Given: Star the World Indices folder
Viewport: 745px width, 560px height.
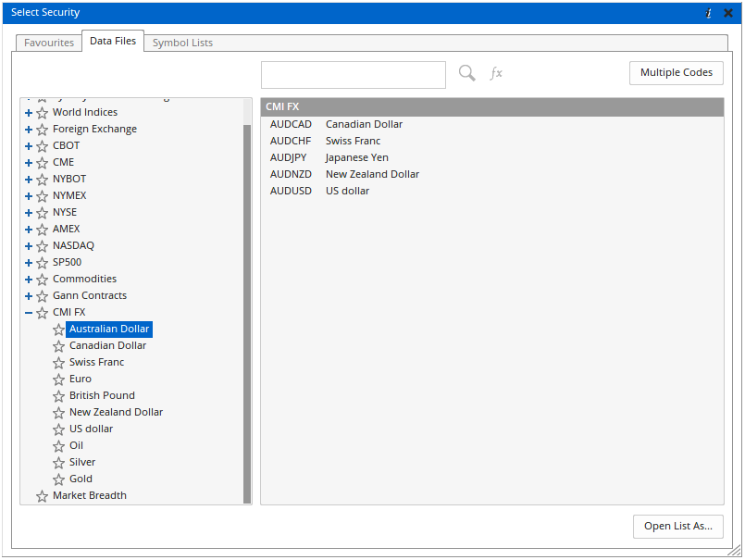Looking at the screenshot, I should pyautogui.click(x=43, y=113).
